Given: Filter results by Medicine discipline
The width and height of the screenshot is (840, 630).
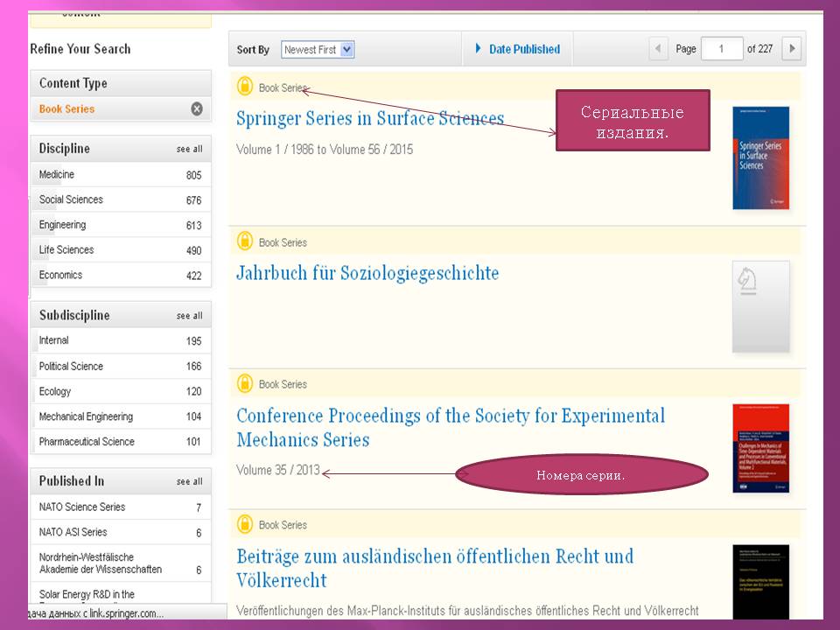Looking at the screenshot, I should tap(57, 175).
